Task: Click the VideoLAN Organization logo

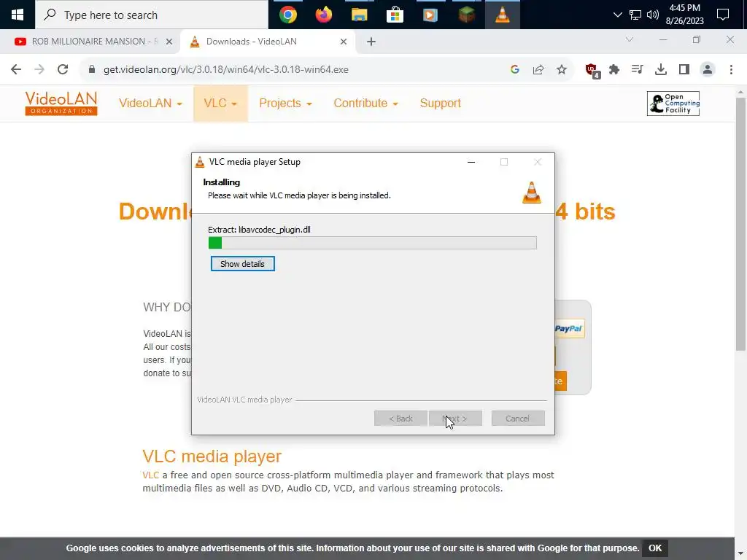Action: pos(61,104)
